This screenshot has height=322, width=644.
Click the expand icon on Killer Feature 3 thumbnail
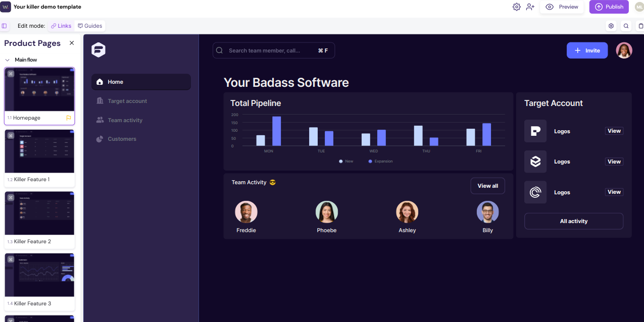click(x=11, y=259)
